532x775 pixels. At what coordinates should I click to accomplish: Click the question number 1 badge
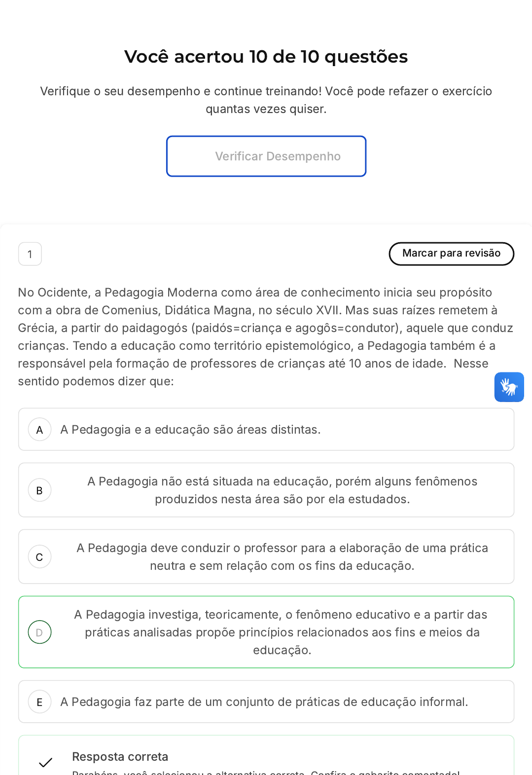pos(30,254)
